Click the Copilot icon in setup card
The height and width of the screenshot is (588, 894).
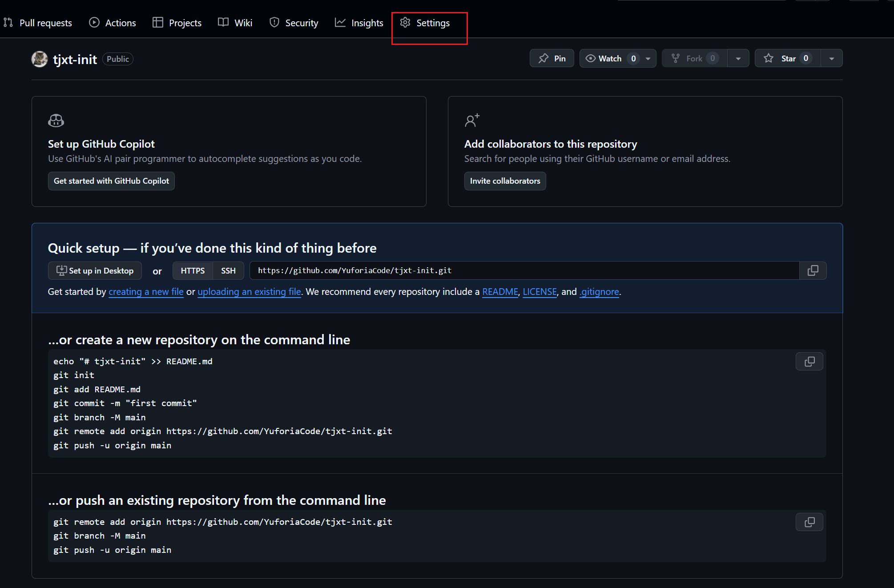click(x=56, y=121)
